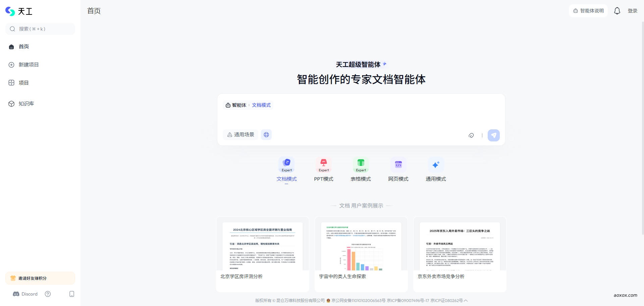Click the plus icon beside 新建项目
The height and width of the screenshot is (306, 644).
(11, 65)
